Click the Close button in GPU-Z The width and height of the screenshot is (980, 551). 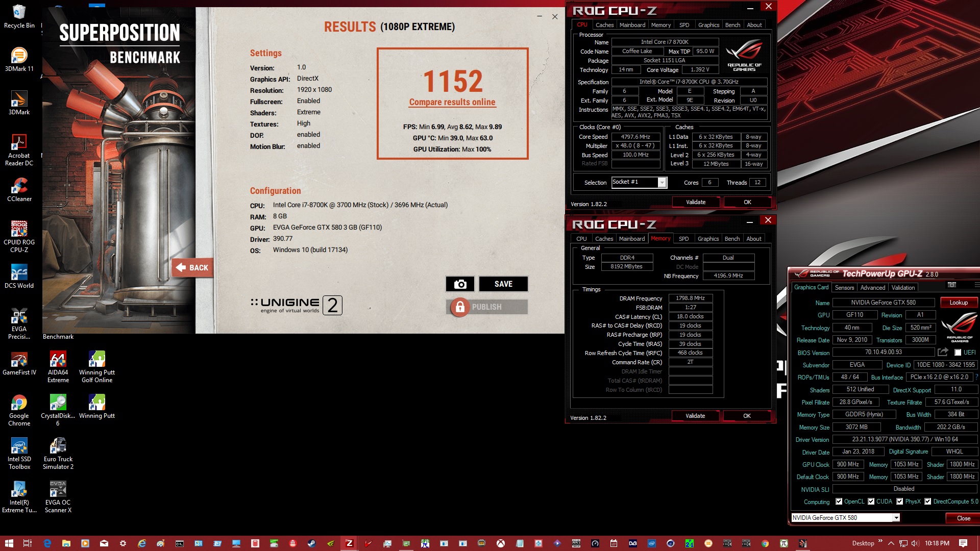963,518
